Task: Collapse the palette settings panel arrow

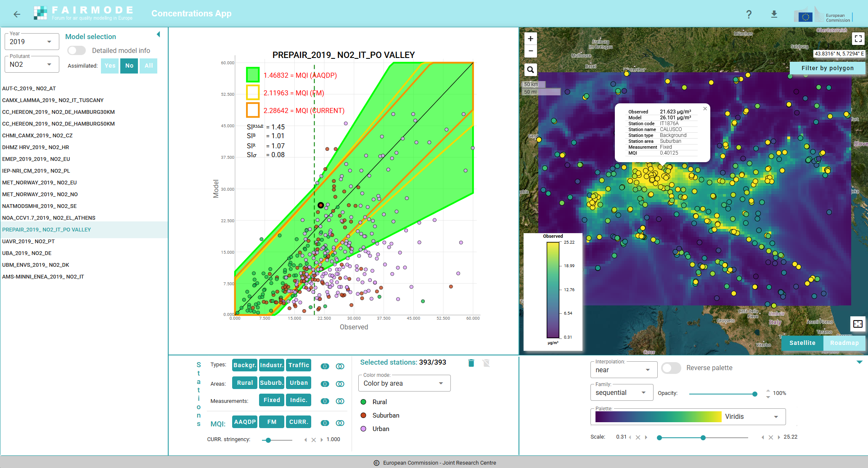Action: click(859, 362)
